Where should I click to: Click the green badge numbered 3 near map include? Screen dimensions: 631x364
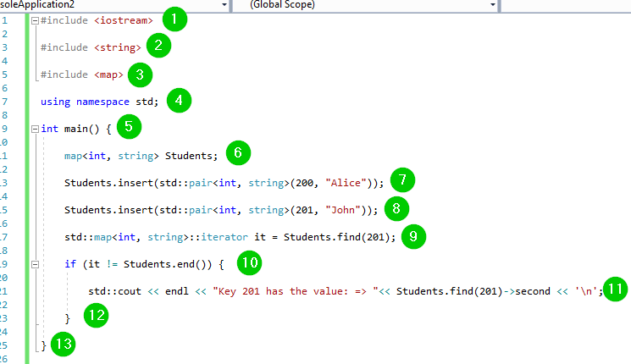tap(141, 74)
